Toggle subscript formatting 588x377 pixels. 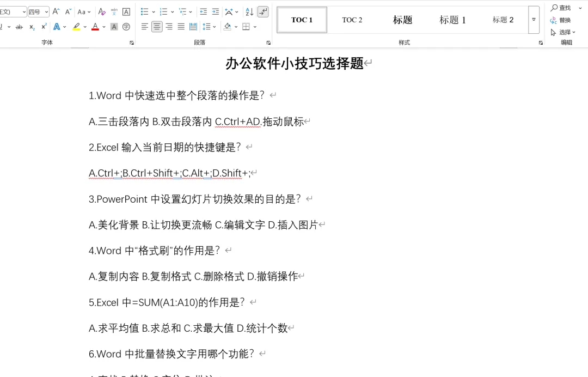32,27
